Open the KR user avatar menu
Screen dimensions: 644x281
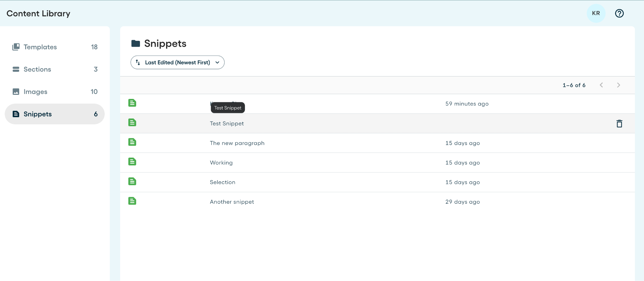coord(596,13)
